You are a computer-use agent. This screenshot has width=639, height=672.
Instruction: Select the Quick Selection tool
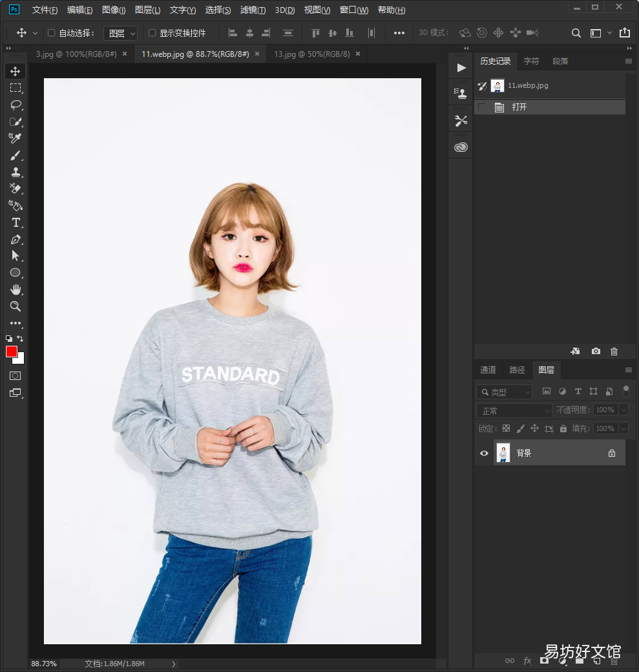click(16, 121)
